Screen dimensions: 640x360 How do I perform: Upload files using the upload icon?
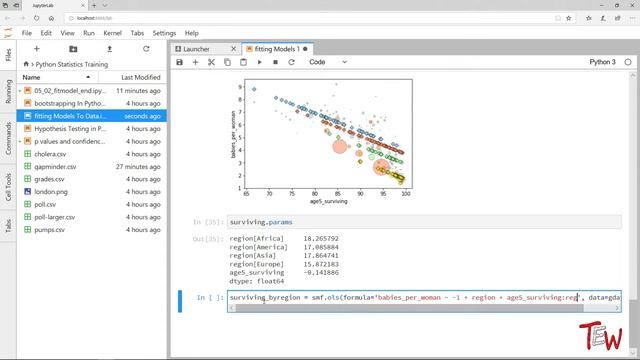109,49
